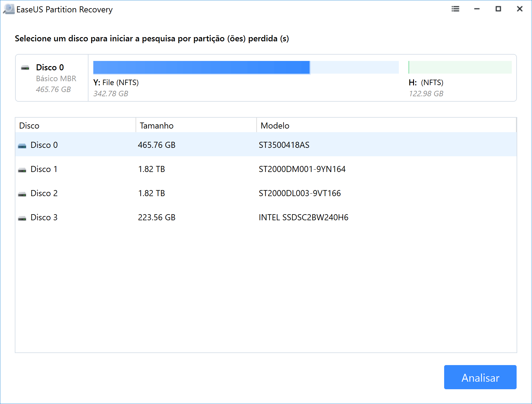Close the EaseUS Partition Recovery window
This screenshot has height=404, width=532.
tap(520, 9)
